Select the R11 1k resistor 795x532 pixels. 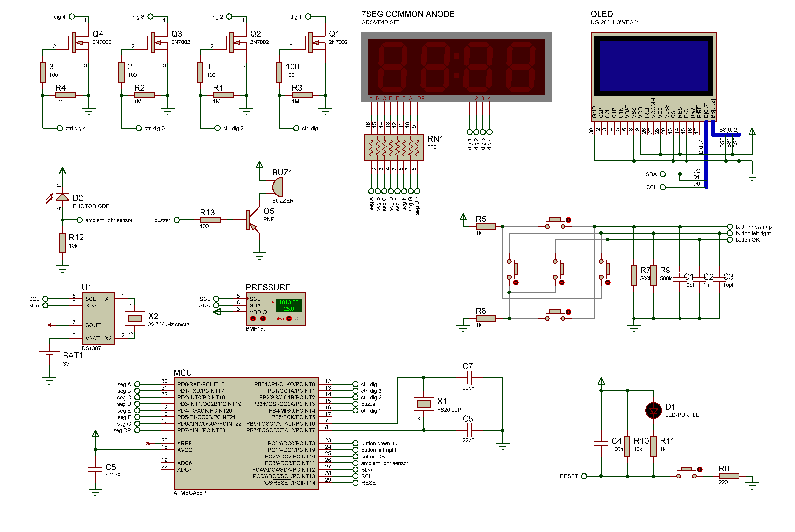coord(653,446)
